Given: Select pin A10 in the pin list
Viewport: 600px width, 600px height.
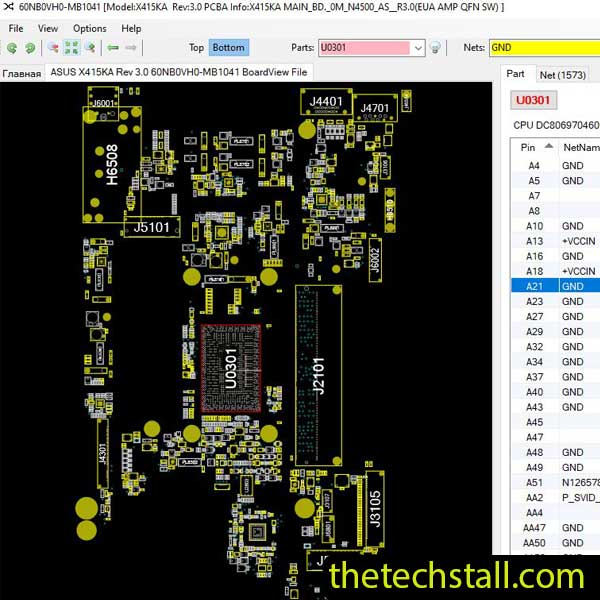Looking at the screenshot, I should [534, 226].
